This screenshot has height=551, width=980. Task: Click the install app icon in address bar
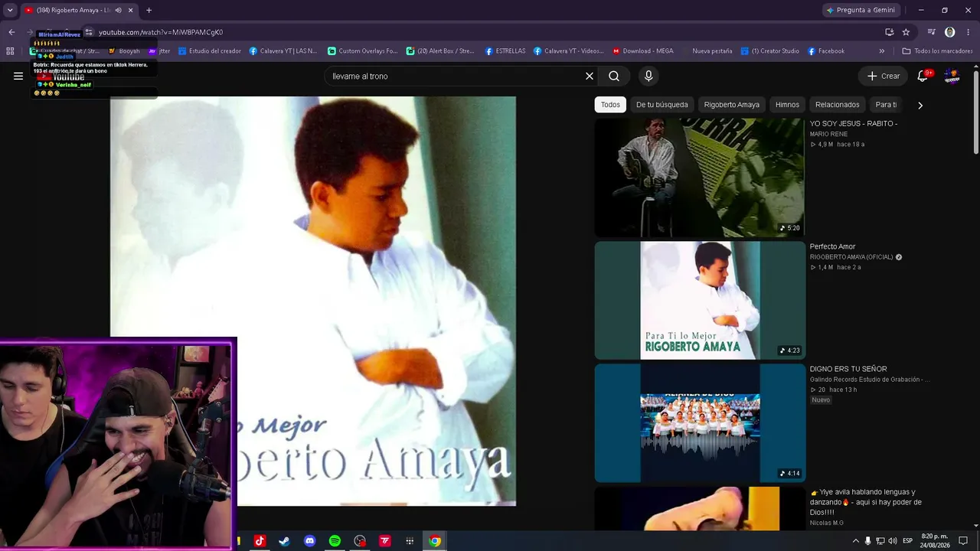coord(889,32)
